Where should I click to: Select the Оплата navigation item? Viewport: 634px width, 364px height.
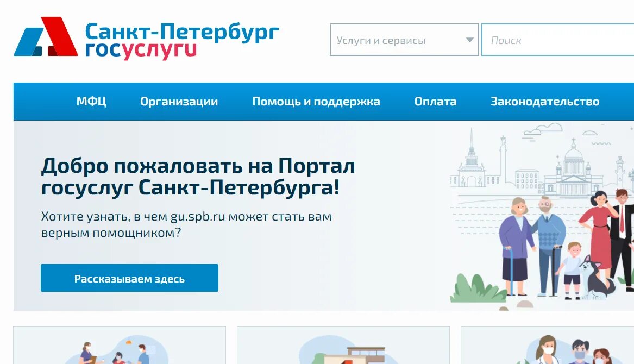436,101
